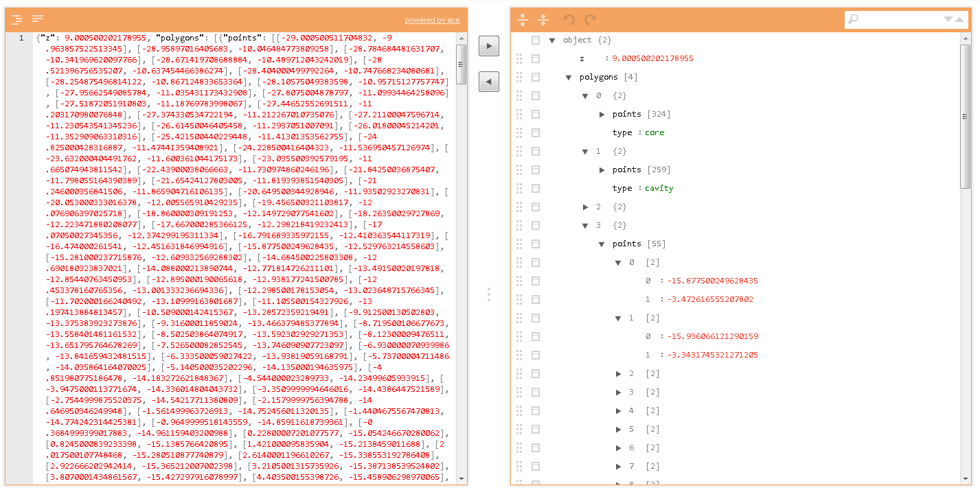Collapse the polygons [4] array
This screenshot has width=980, height=490.
pyautogui.click(x=569, y=77)
